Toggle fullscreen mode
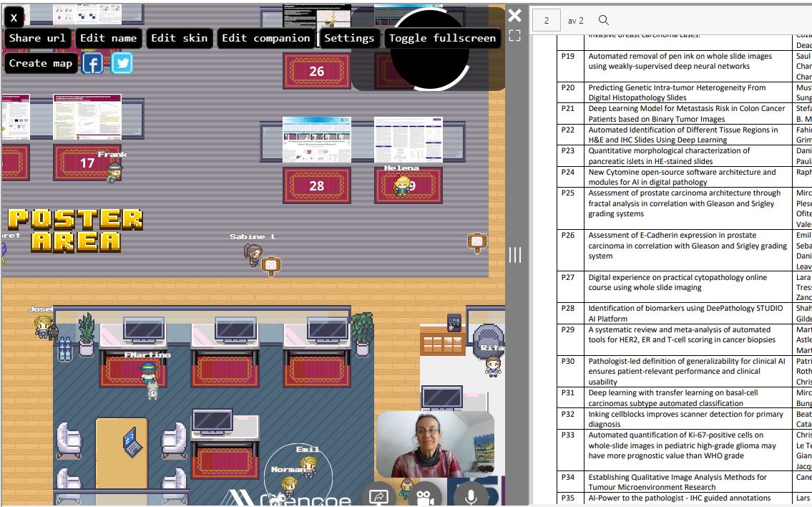 (x=442, y=39)
